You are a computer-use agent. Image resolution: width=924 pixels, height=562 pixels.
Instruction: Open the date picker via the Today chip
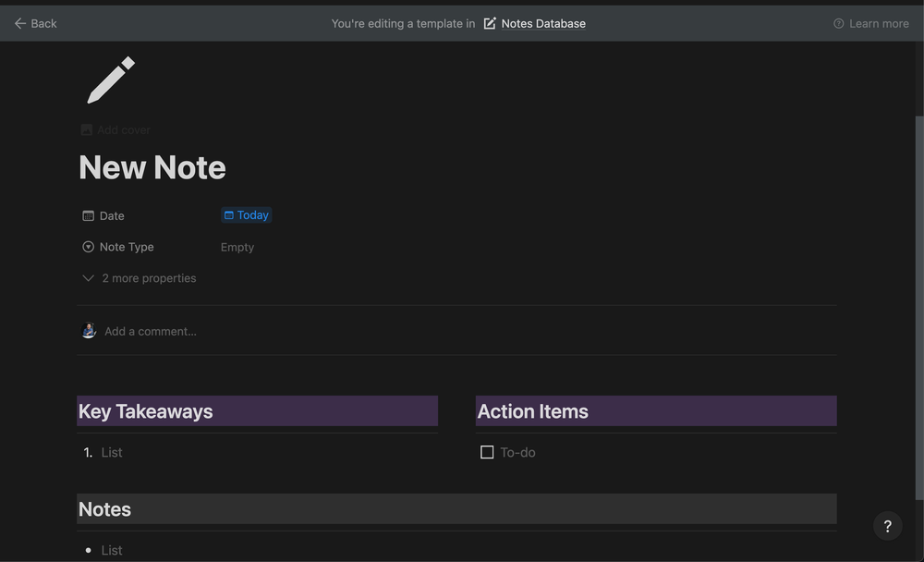(x=246, y=214)
